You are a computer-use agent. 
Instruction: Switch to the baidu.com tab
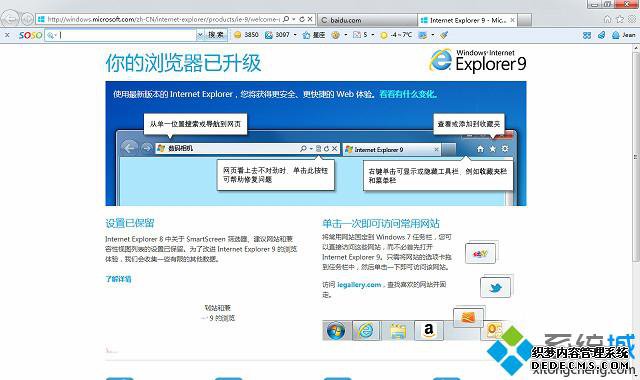coord(367,20)
